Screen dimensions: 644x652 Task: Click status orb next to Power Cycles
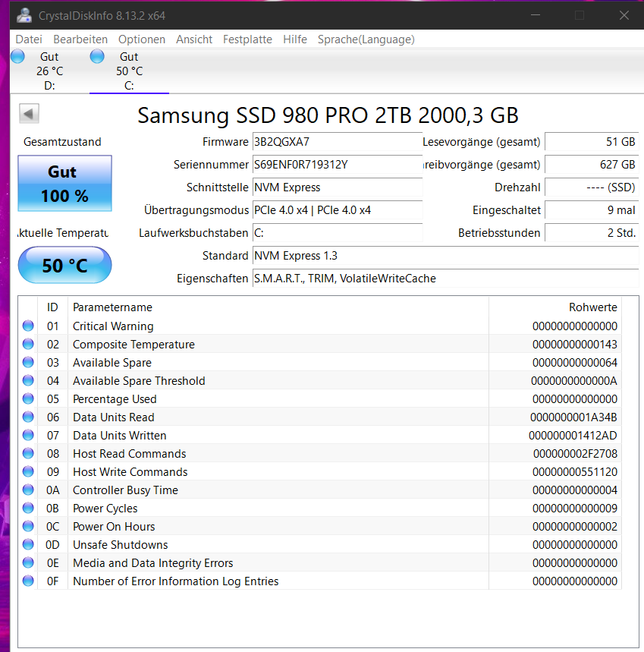28,508
